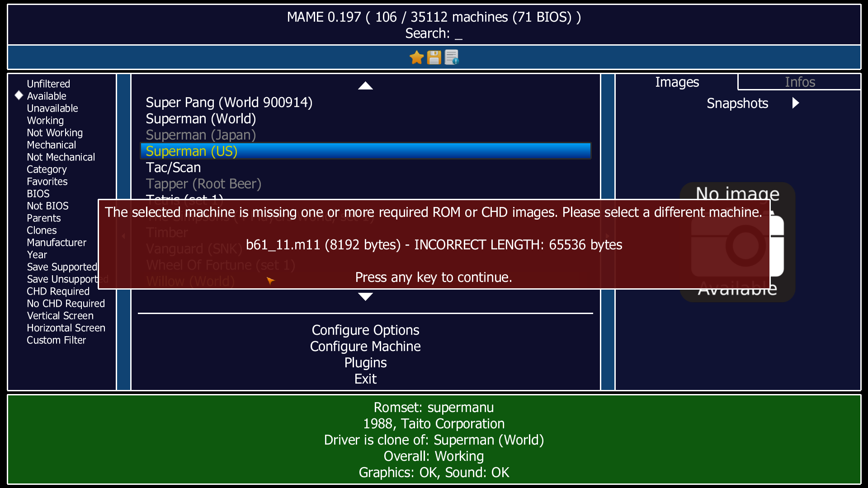The image size is (868, 488).
Task: Toggle Unfiltered game list view
Action: coord(47,84)
